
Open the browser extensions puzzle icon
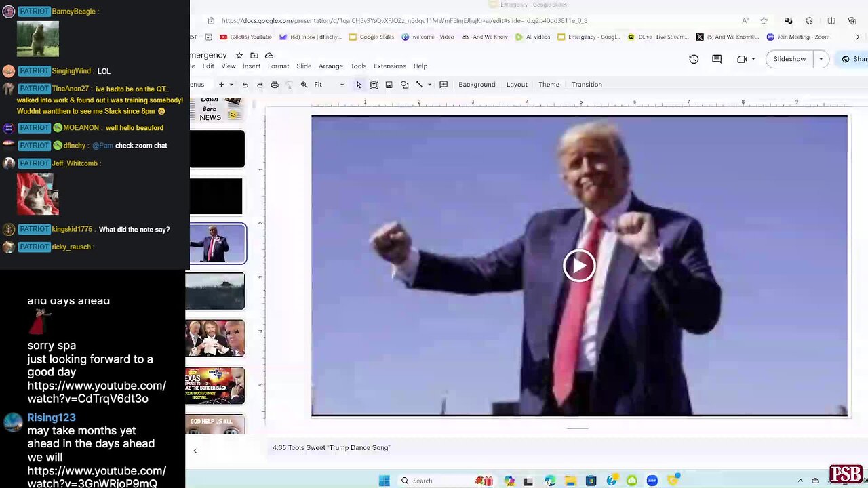809,21
